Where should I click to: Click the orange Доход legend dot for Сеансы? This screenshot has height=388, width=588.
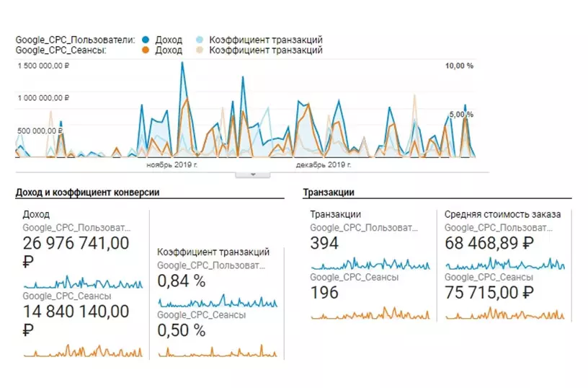(x=146, y=50)
